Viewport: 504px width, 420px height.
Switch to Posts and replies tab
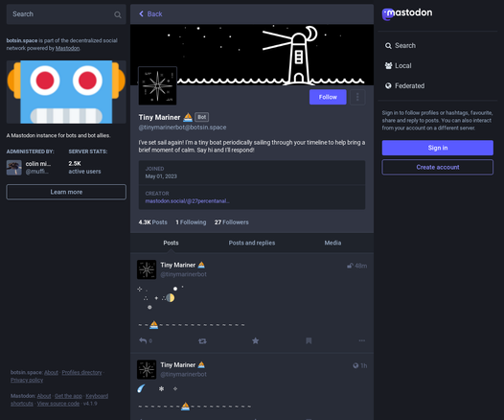(252, 243)
